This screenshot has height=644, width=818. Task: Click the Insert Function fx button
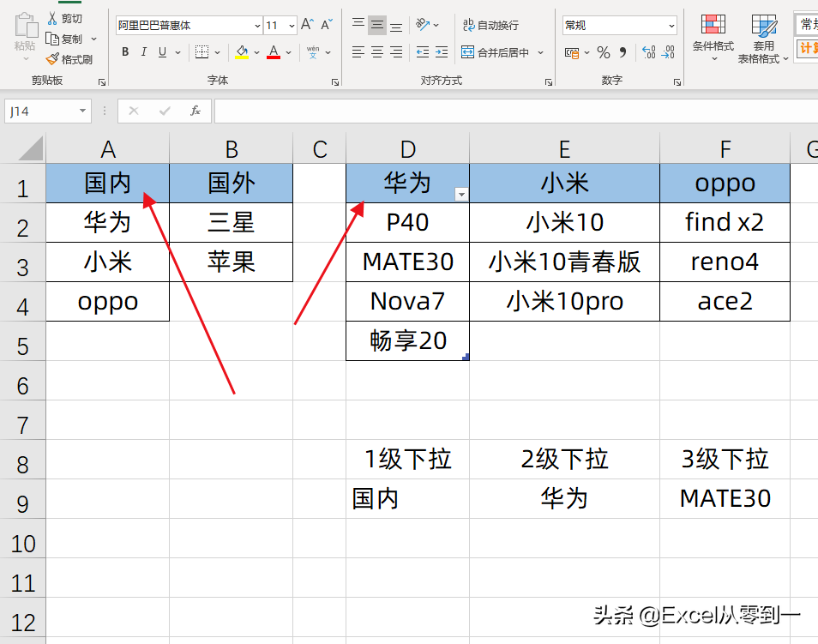pyautogui.click(x=195, y=111)
